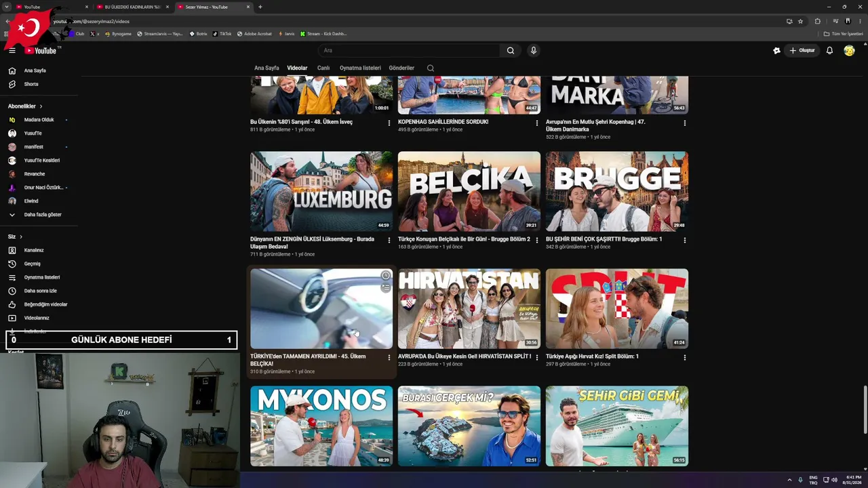The image size is (868, 488).
Task: Open the Chrome three-dot menu
Action: click(859, 21)
